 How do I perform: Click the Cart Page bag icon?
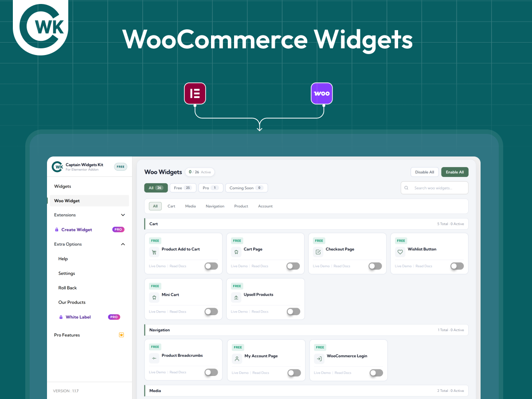click(236, 252)
